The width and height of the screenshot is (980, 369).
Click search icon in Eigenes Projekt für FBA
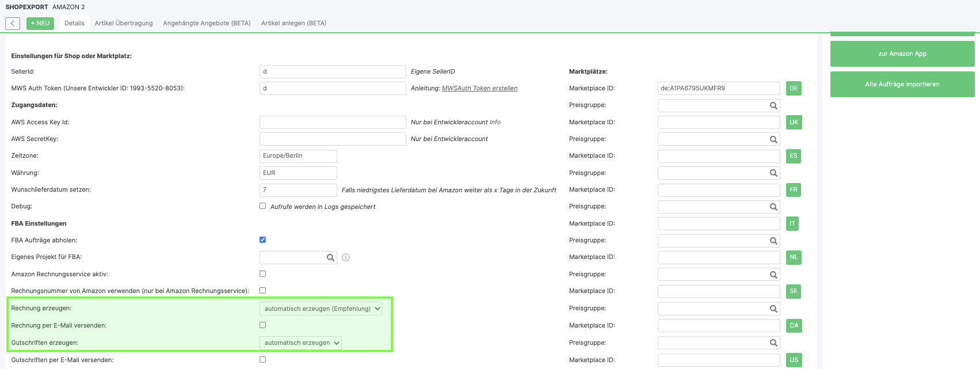330,258
